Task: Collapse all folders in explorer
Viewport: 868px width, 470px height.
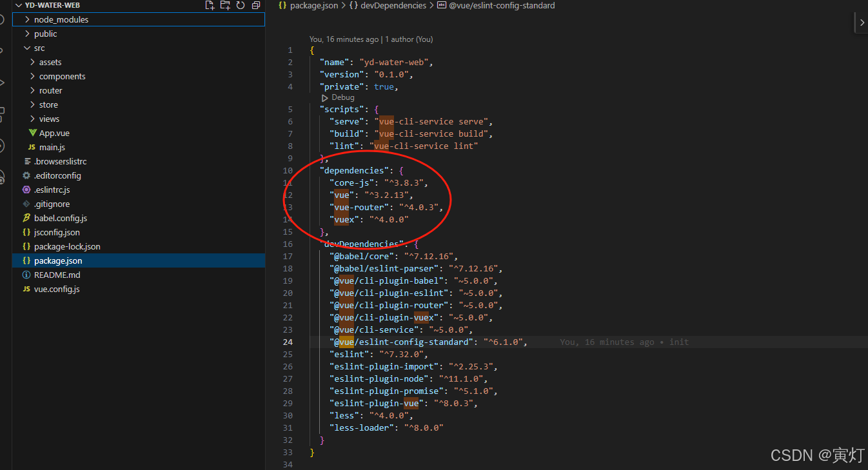Action: click(256, 5)
